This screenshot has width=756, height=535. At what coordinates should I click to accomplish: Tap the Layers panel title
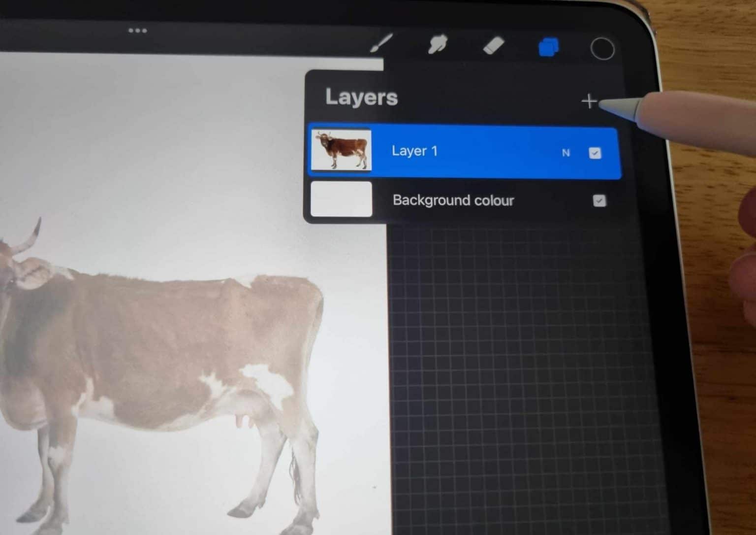(x=362, y=97)
